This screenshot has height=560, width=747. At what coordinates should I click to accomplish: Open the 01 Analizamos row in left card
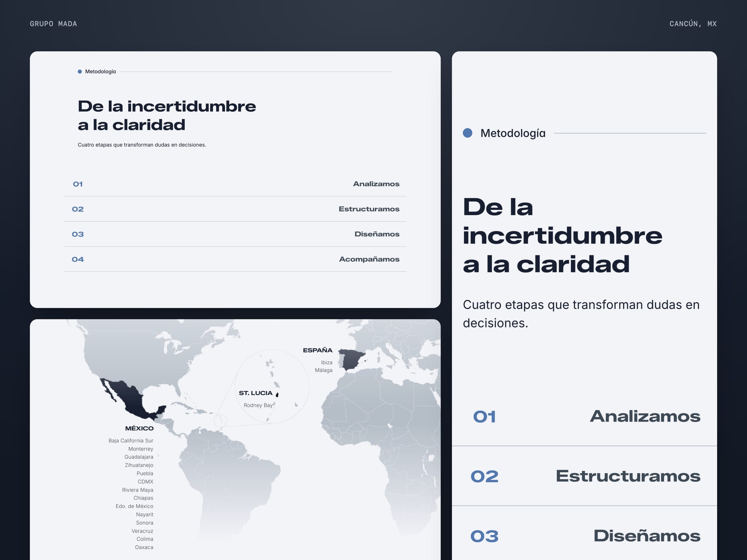click(x=235, y=184)
